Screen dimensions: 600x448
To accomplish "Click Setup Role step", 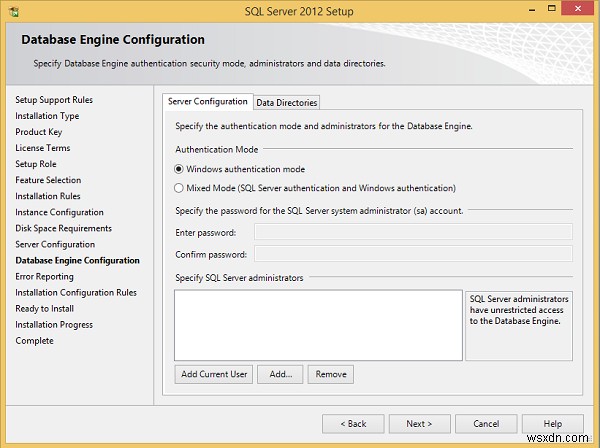I will click(x=36, y=164).
